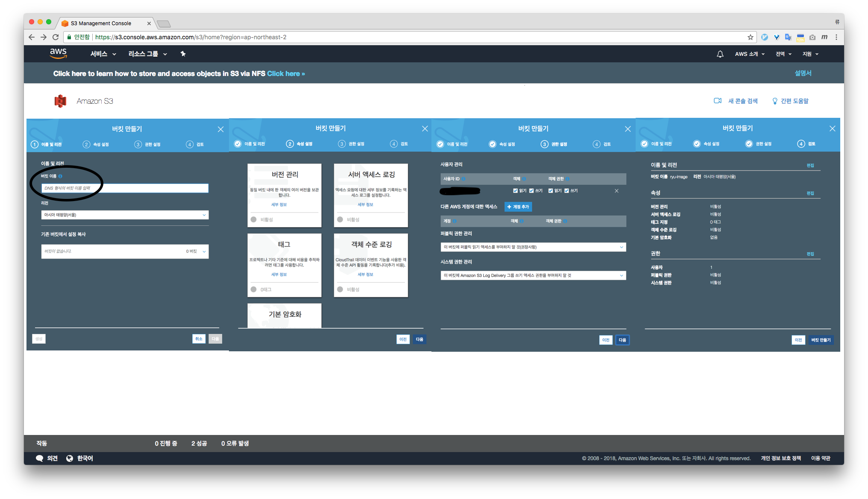The image size is (868, 499).
Task: Open the 리소스 그룹 menu
Action: pyautogui.click(x=147, y=54)
